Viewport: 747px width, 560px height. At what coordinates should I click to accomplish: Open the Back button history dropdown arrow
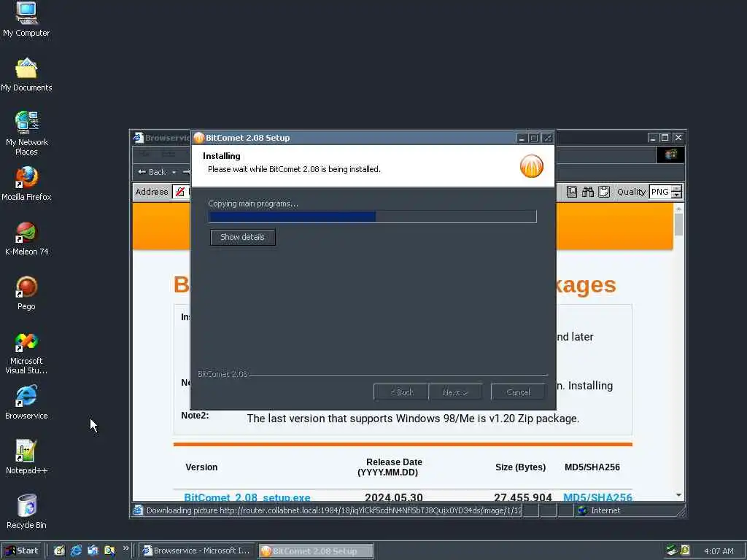coord(174,172)
